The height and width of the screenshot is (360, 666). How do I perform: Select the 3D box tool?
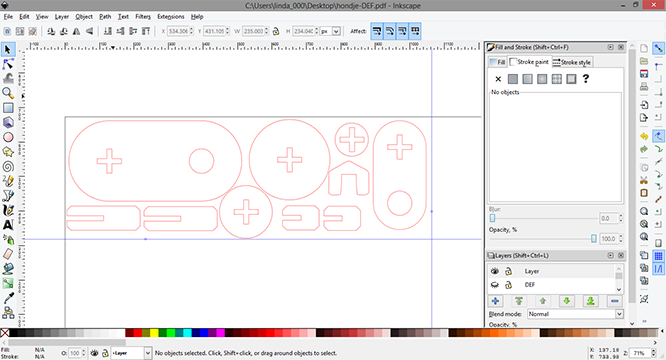(x=8, y=122)
